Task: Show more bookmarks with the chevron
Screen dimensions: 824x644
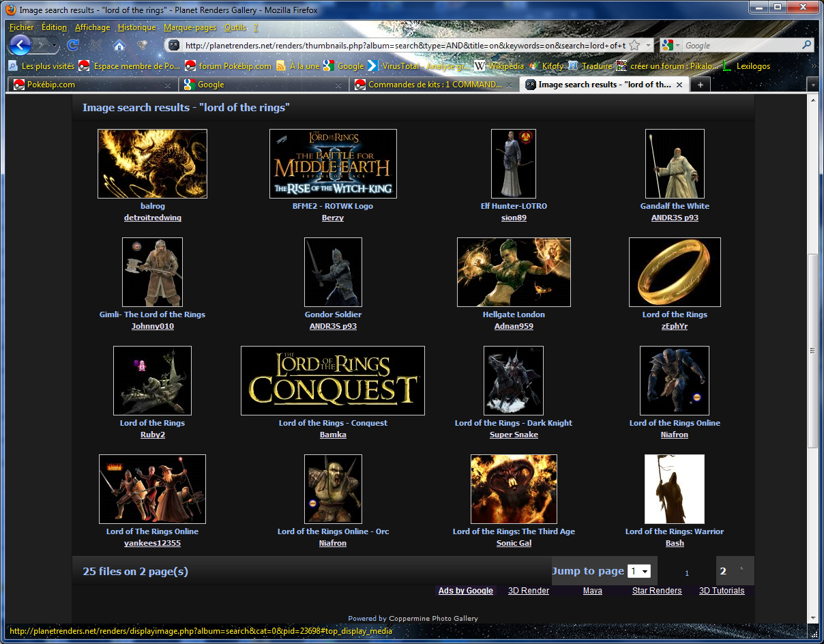Action: pos(812,66)
